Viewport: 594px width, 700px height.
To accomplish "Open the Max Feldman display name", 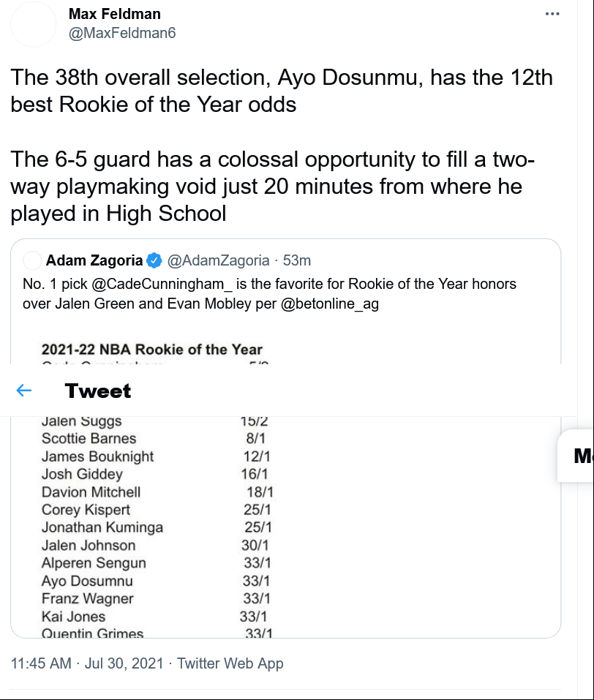I will coord(114,14).
